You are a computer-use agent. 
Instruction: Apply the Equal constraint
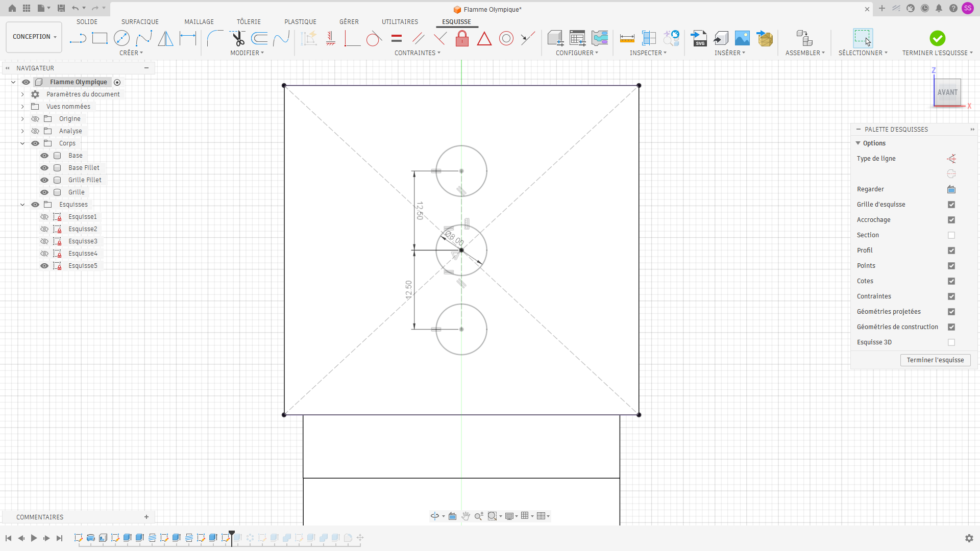[x=397, y=38]
